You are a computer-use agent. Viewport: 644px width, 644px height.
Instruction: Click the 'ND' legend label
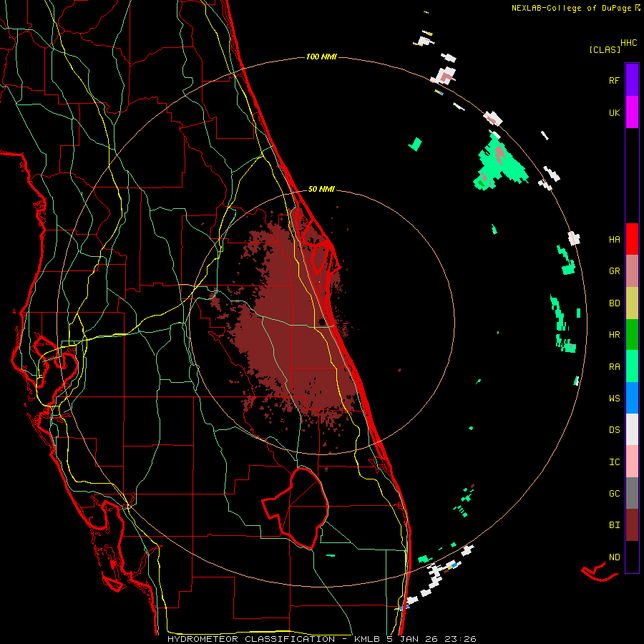click(614, 557)
